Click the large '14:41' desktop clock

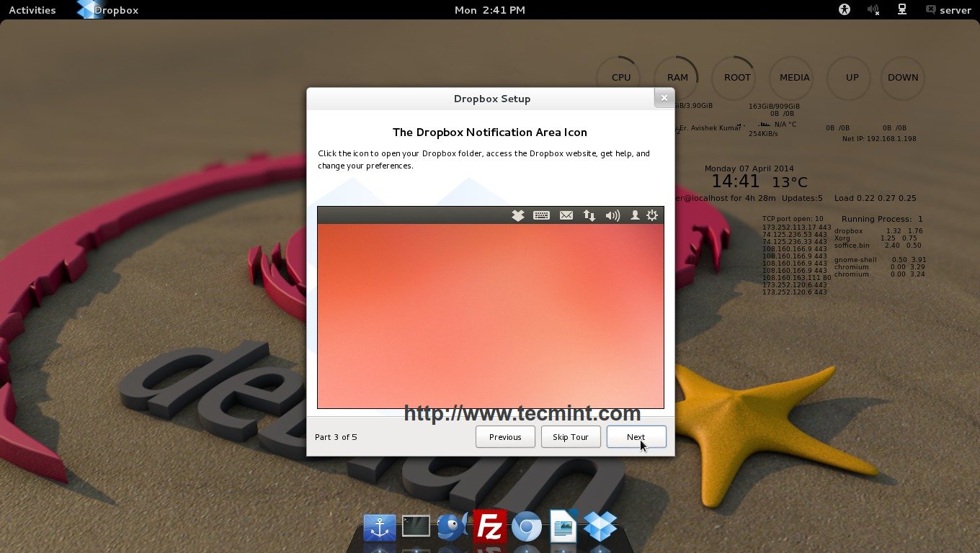(x=736, y=181)
